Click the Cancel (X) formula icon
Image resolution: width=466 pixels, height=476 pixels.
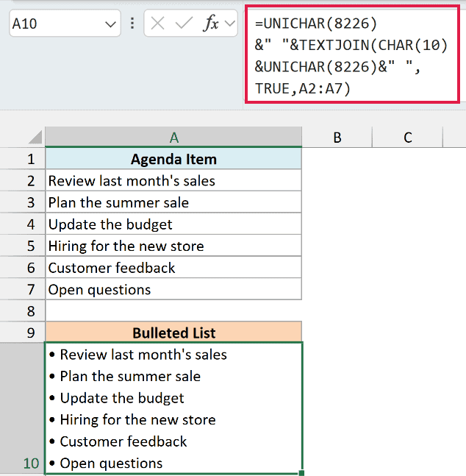157,23
